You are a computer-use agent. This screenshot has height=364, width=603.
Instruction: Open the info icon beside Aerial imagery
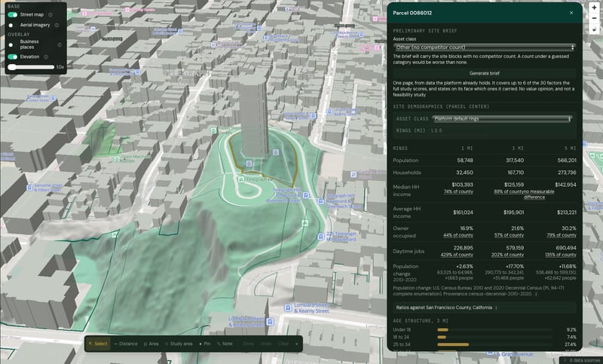[x=57, y=25]
